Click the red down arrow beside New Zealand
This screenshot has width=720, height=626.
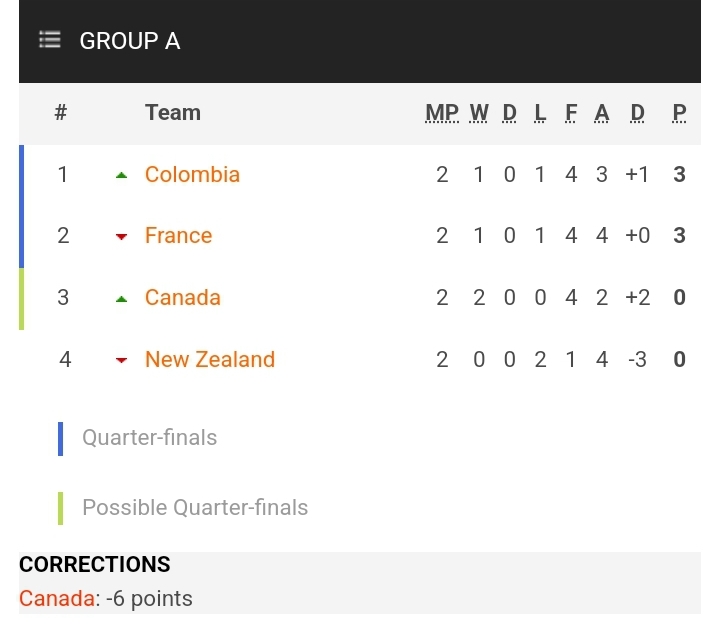pyautogui.click(x=122, y=360)
